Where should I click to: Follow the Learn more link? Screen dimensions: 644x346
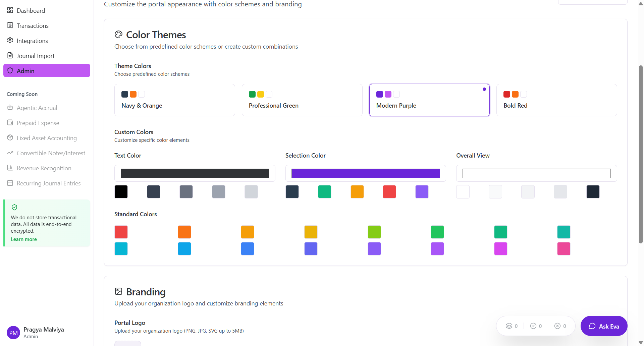pyautogui.click(x=24, y=239)
